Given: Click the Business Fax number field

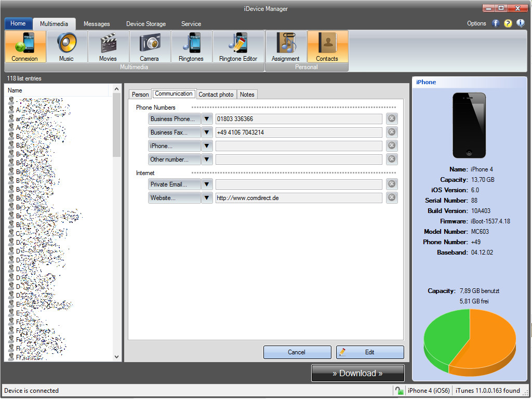Looking at the screenshot, I should pos(299,132).
